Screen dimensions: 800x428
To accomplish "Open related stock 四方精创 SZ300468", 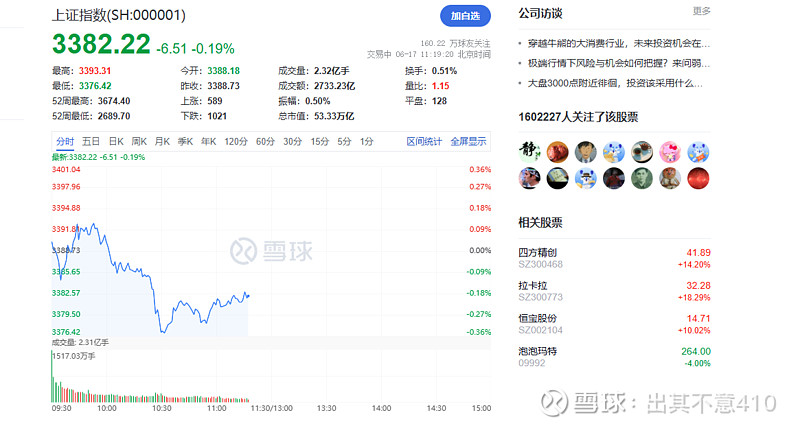I will point(614,258).
